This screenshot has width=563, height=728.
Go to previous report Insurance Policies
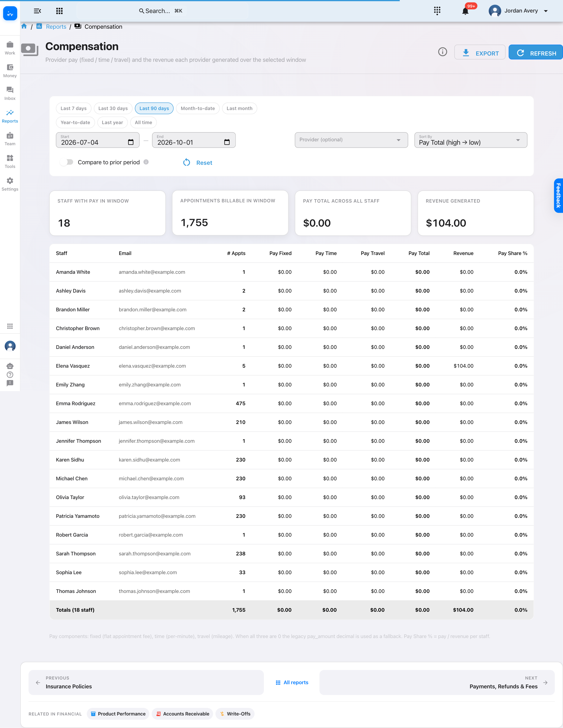point(146,682)
